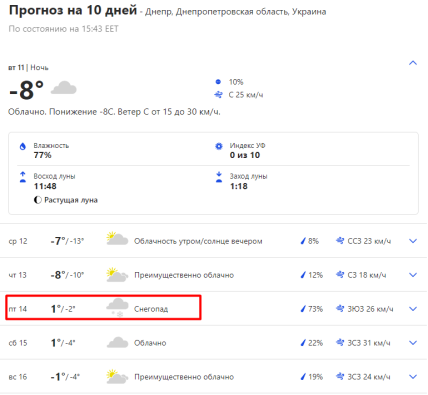Click the Снегопад description
The width and height of the screenshot is (428, 395).
coord(151,309)
